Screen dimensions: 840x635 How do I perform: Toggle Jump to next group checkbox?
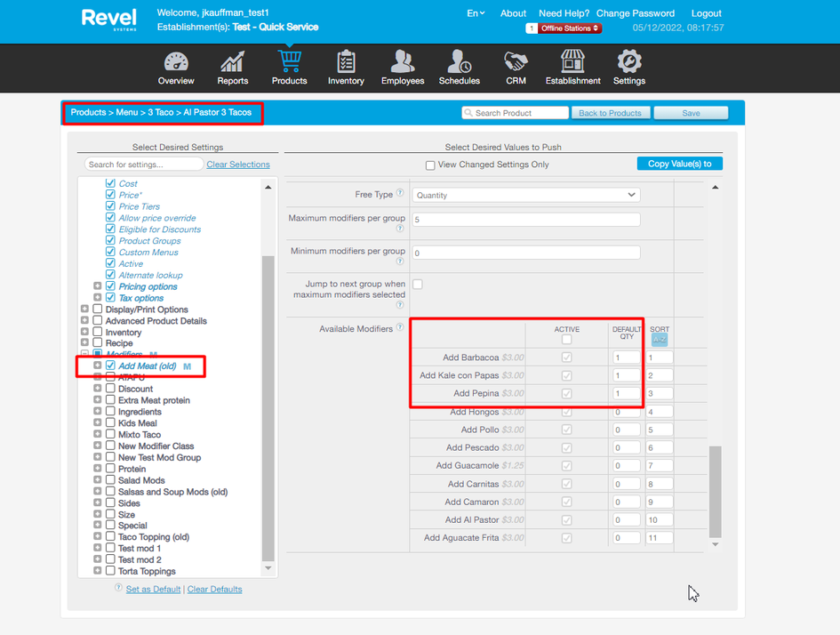(418, 285)
